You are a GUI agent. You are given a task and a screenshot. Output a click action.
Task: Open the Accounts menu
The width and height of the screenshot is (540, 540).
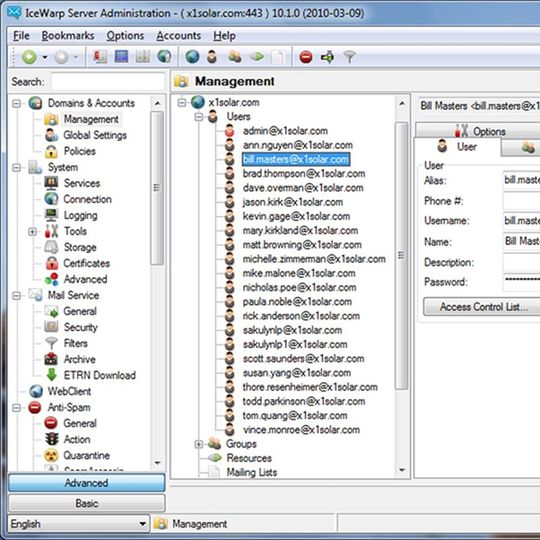click(x=178, y=35)
